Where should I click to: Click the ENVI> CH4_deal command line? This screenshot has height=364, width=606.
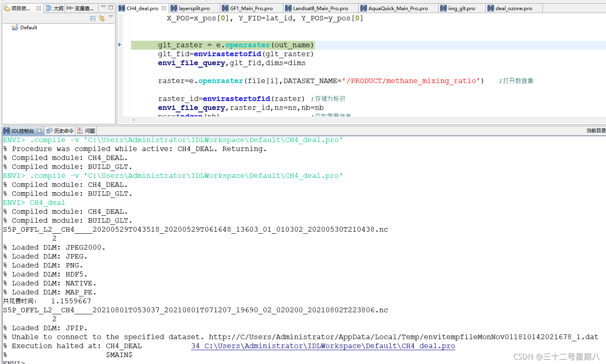click(x=34, y=202)
